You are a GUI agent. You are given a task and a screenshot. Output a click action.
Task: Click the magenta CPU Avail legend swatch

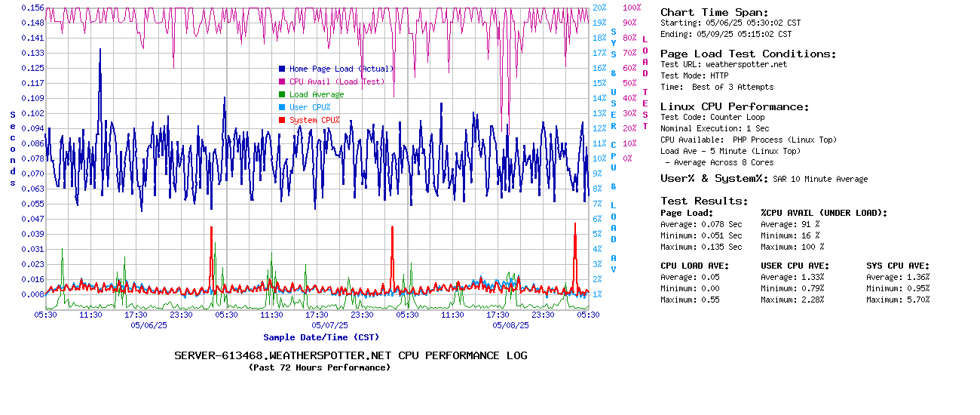point(282,81)
